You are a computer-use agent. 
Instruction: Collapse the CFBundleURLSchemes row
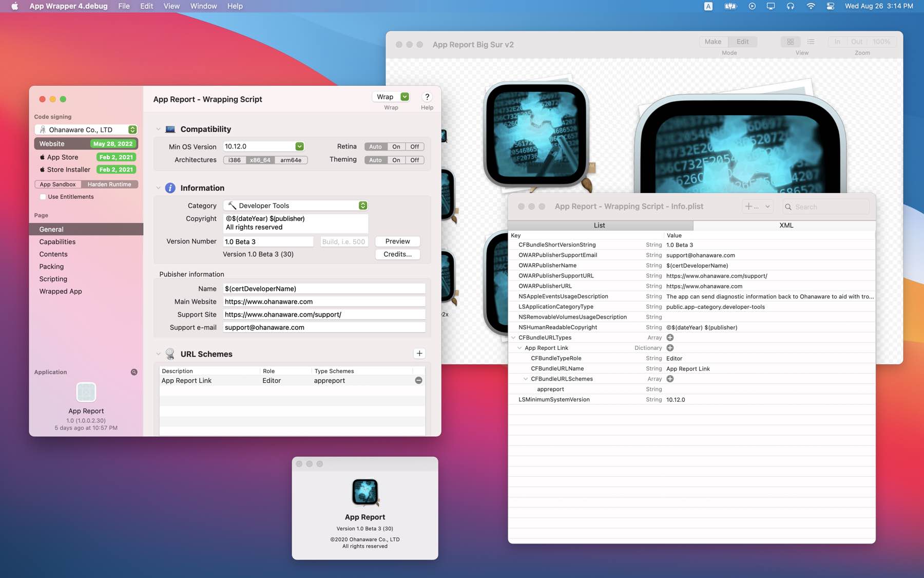[526, 379]
